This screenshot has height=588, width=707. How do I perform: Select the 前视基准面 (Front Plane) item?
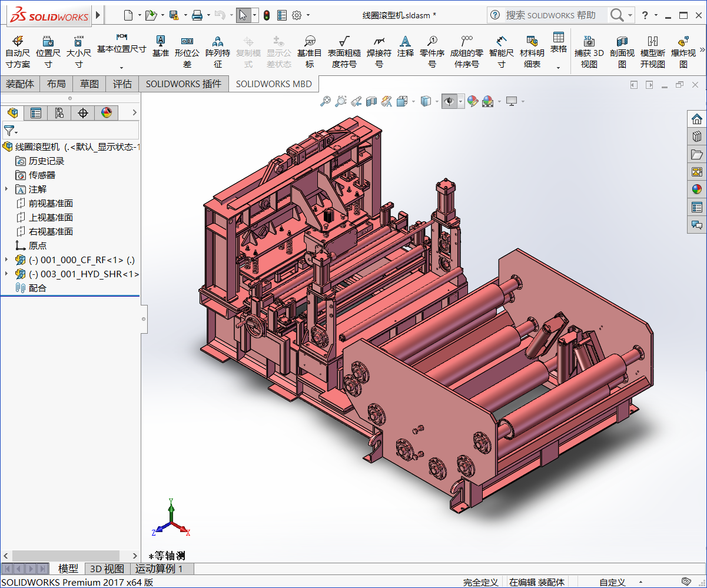[x=51, y=203]
